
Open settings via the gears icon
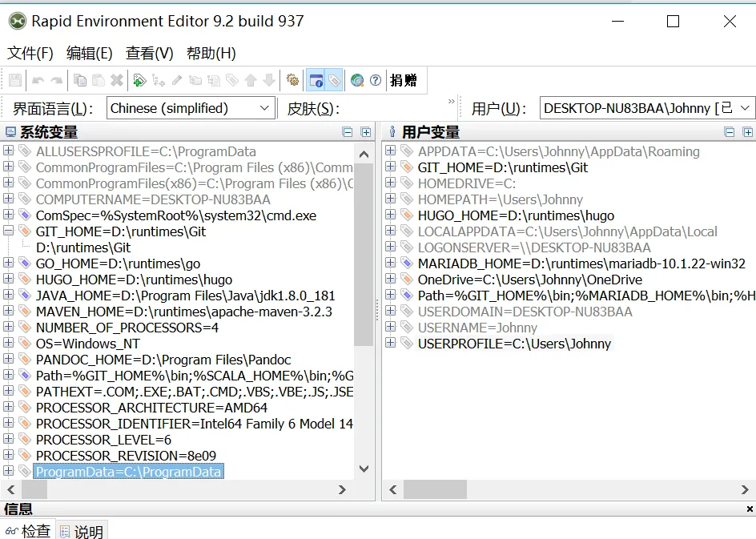[x=292, y=80]
